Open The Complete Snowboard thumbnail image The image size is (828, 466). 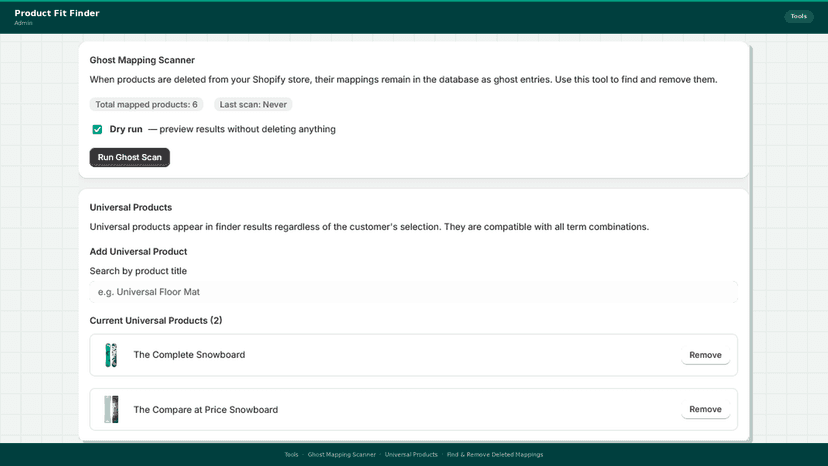tap(111, 355)
